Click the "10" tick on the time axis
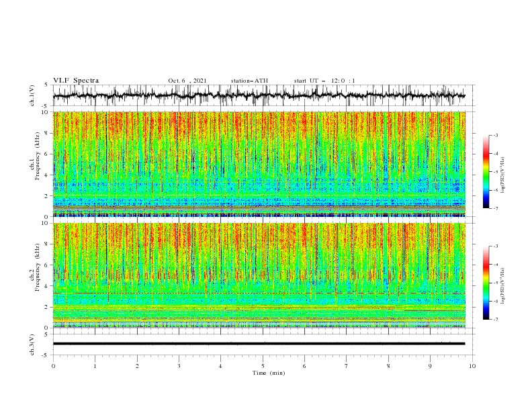Viewport: 532px width, 411px height. coord(472,366)
